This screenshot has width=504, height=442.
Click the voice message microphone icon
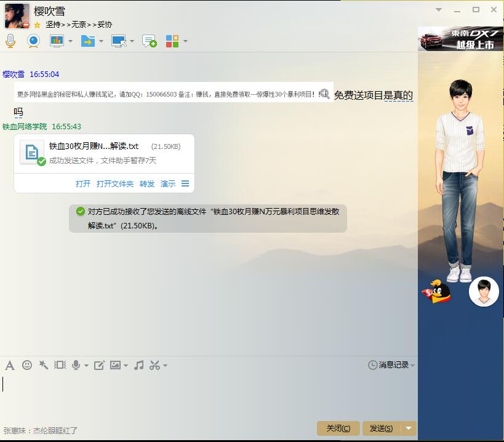point(76,365)
